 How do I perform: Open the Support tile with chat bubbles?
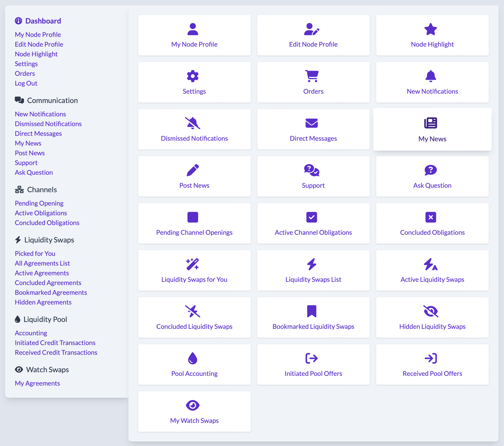tap(313, 176)
